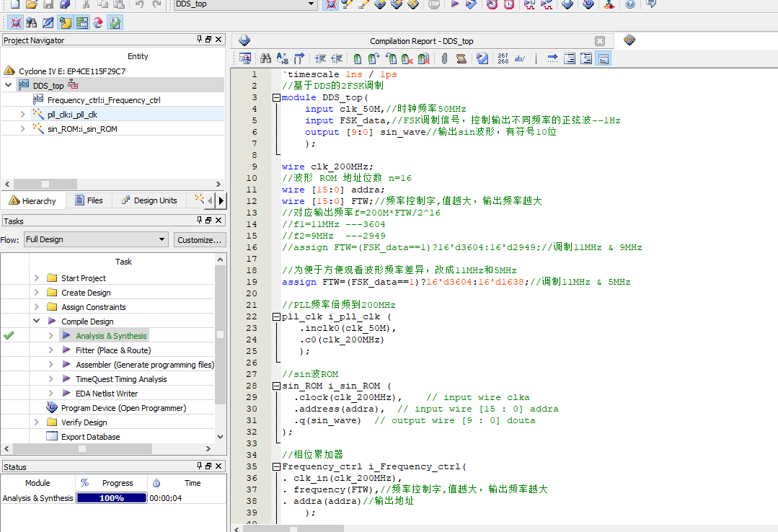The image size is (778, 532).
Task: Expand the Fitter (Place & Route) task
Action: pos(50,350)
